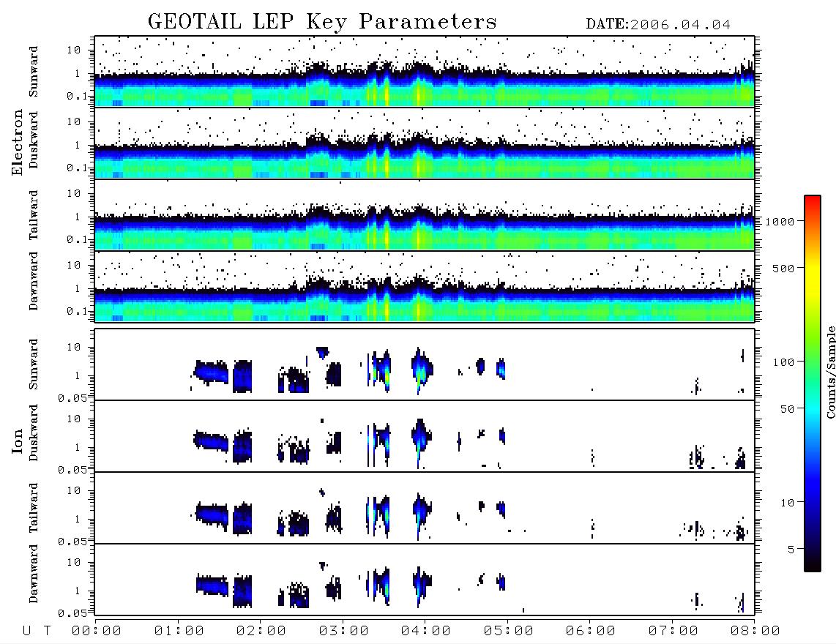
Task: Click the "100" color bar tick label
Action: [x=784, y=362]
